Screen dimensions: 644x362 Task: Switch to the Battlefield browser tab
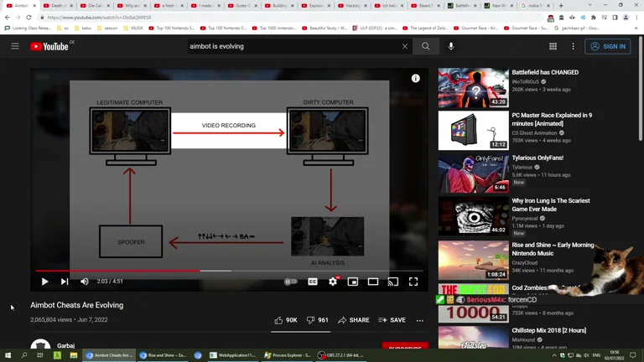pos(461,6)
